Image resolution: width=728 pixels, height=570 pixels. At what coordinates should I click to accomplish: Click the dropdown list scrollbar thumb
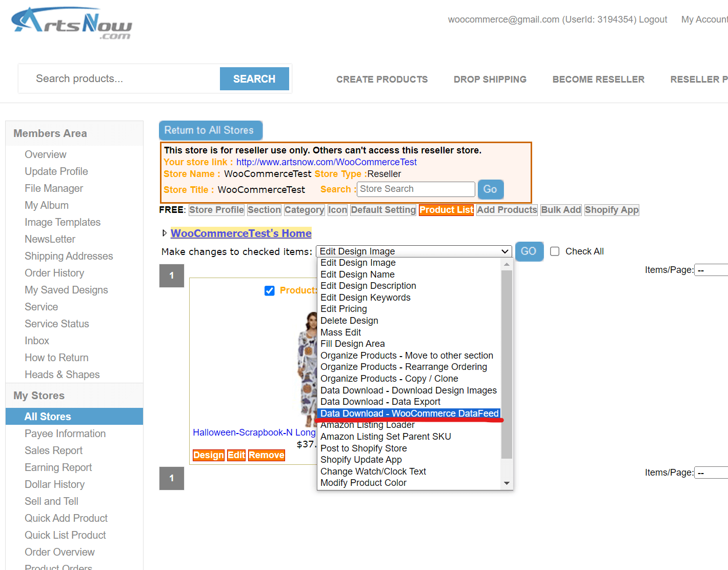point(507,364)
